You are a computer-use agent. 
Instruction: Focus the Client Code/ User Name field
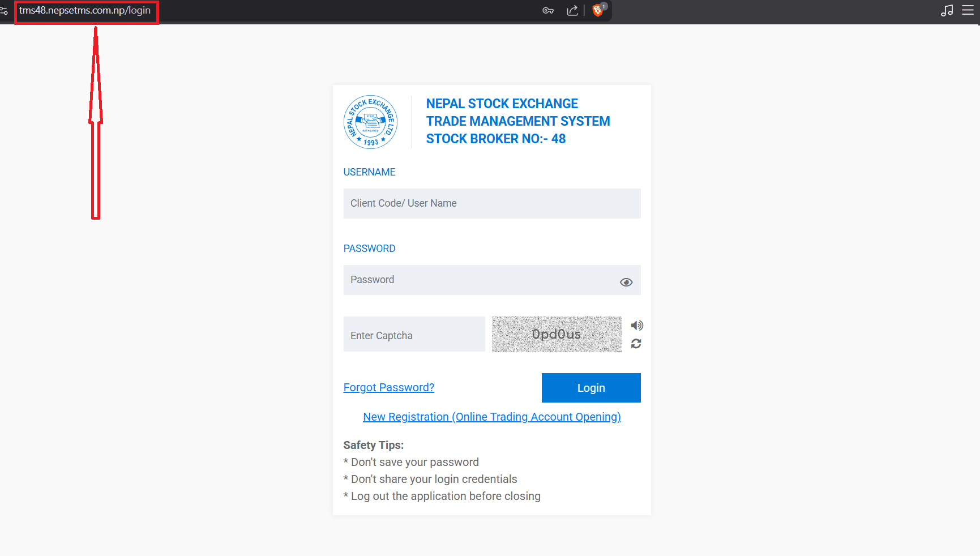[x=492, y=203]
